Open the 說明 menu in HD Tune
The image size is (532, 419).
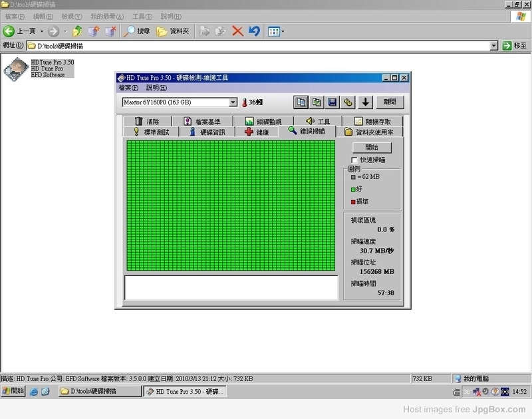156,88
